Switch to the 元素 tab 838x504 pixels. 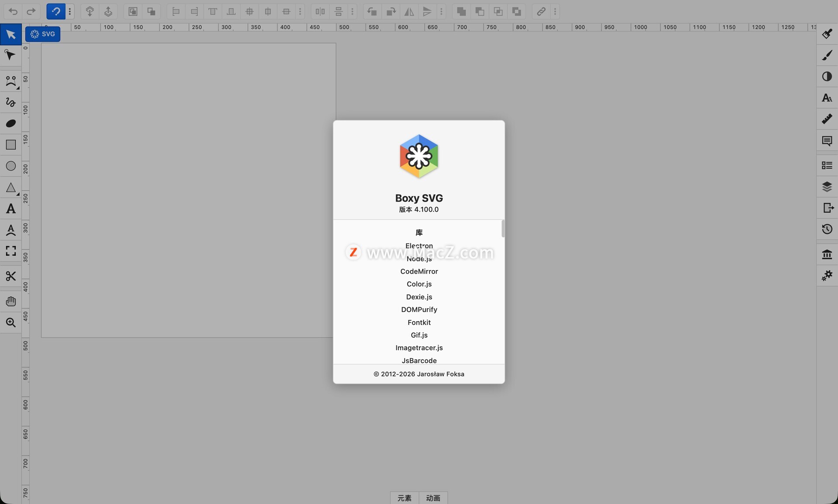[404, 498]
